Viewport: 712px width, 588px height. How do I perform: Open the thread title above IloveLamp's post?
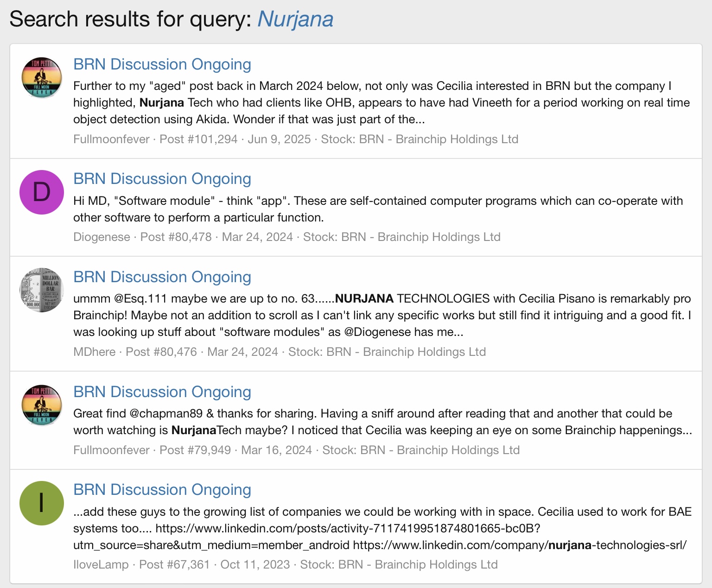pos(162,490)
